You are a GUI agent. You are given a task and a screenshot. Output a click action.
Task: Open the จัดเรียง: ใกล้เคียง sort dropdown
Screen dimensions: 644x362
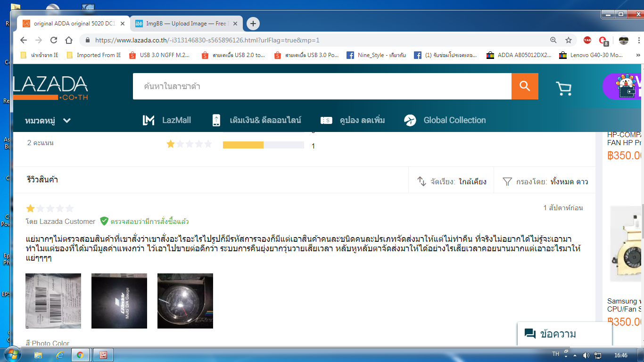pyautogui.click(x=452, y=181)
